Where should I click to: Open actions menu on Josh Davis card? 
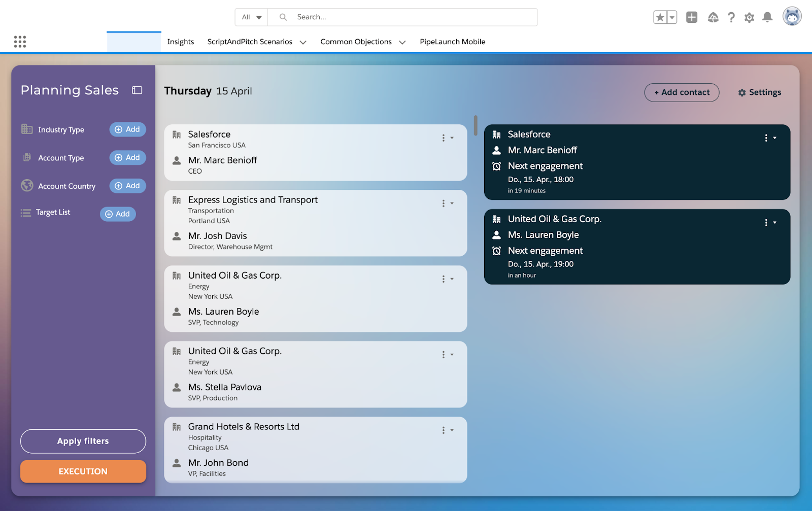click(x=447, y=203)
